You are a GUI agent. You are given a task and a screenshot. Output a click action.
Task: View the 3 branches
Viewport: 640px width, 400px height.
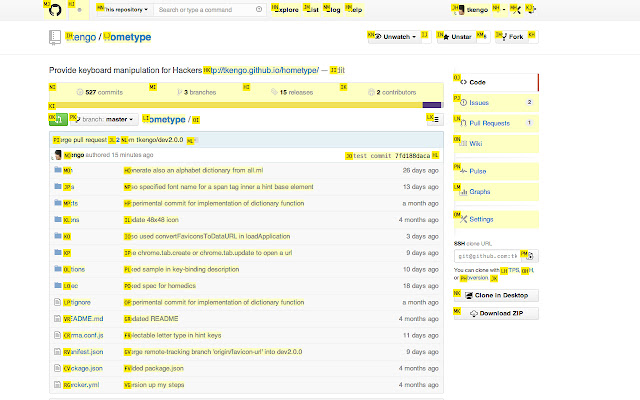pyautogui.click(x=196, y=92)
